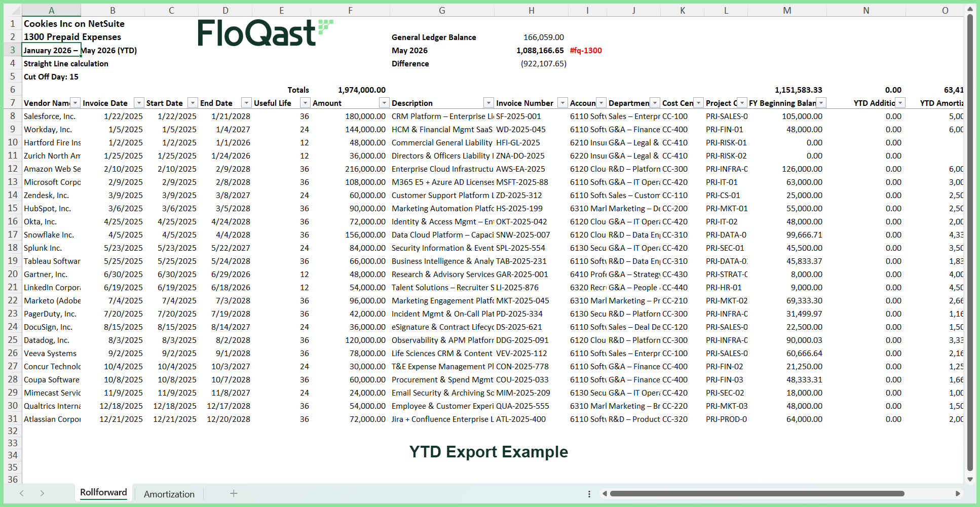Image resolution: width=980 pixels, height=507 pixels.
Task: Select column G header
Action: pos(442,10)
